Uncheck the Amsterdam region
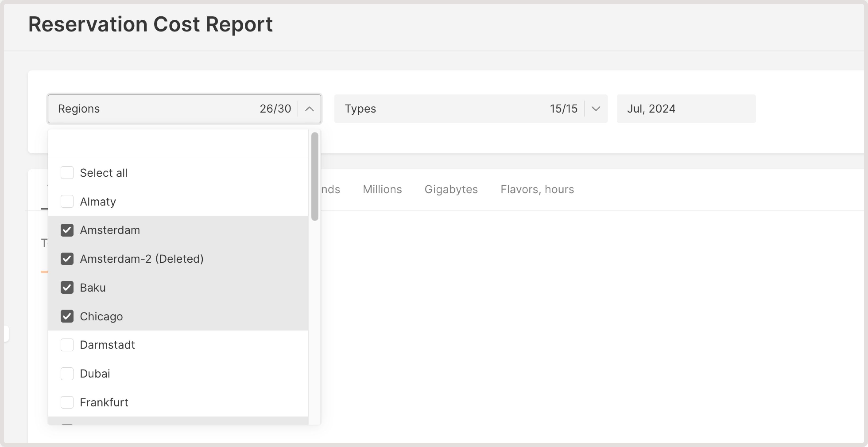Screen dimensions: 868x447 point(67,230)
